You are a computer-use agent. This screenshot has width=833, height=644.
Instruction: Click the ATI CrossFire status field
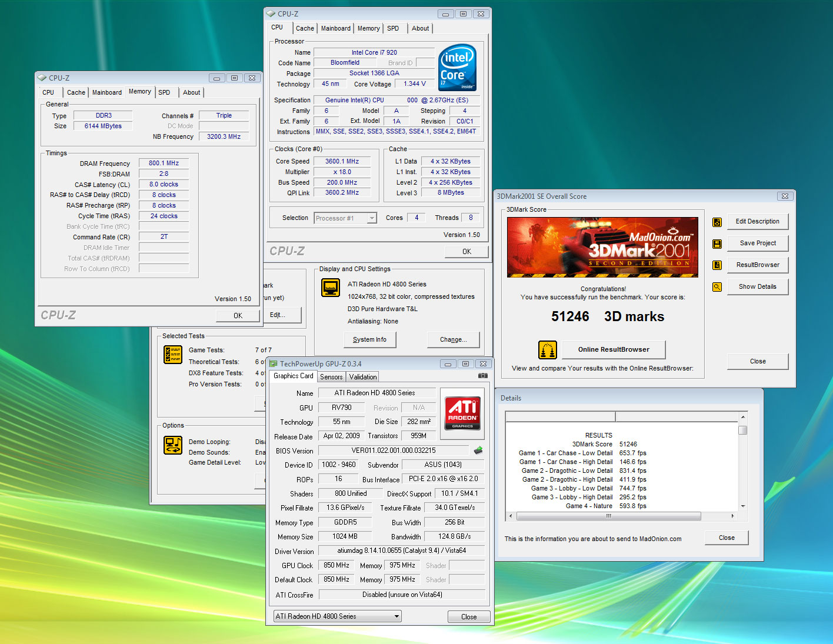pyautogui.click(x=402, y=595)
